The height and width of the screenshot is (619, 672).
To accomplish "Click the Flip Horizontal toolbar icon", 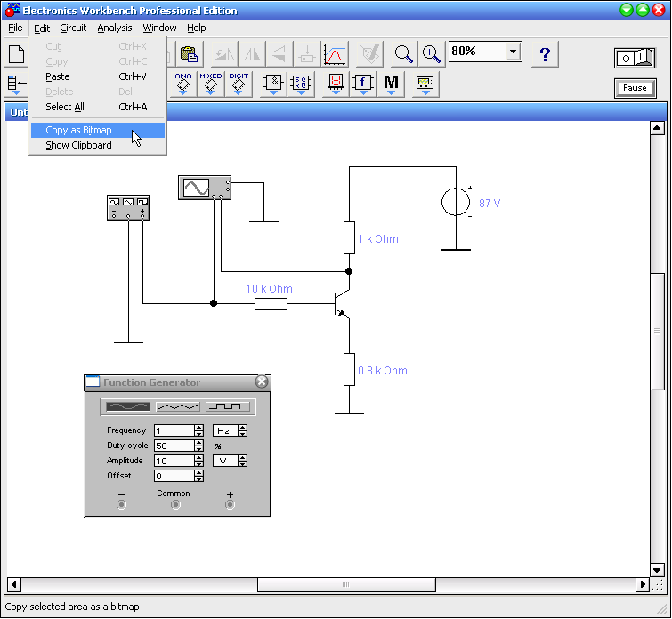I will point(252,54).
